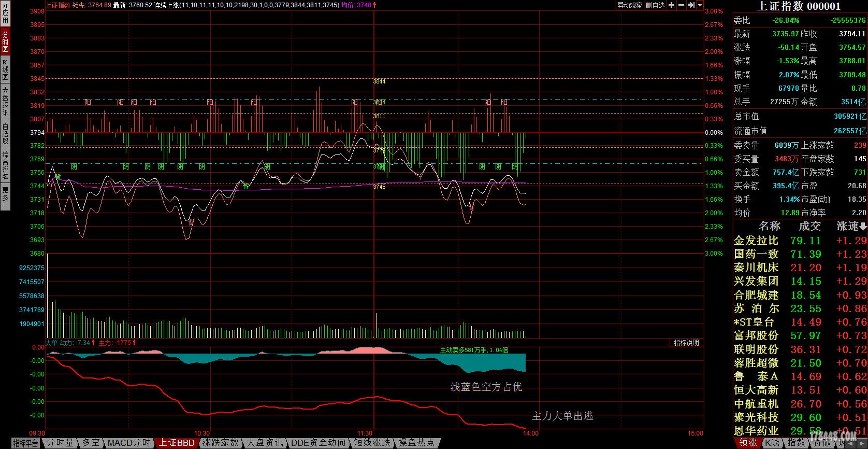This screenshot has width=868, height=449.
Task: Click the 11:30 time axis label
Action: coord(365,433)
